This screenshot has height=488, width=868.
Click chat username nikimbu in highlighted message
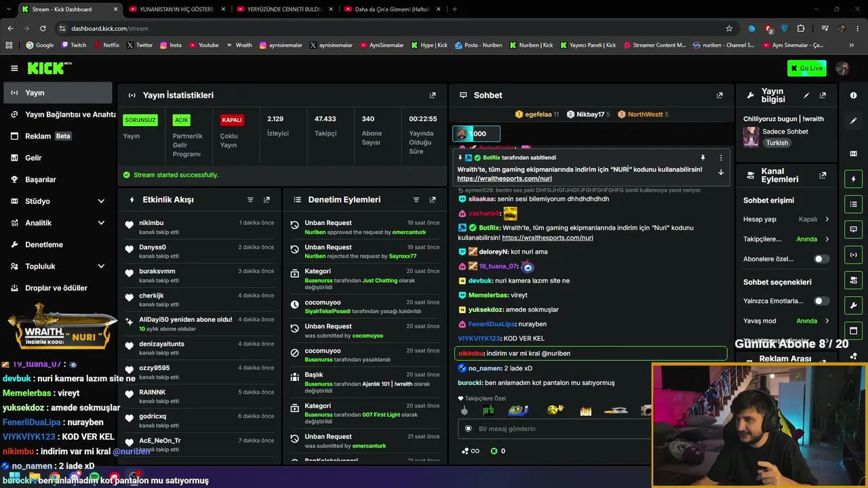[x=471, y=354]
